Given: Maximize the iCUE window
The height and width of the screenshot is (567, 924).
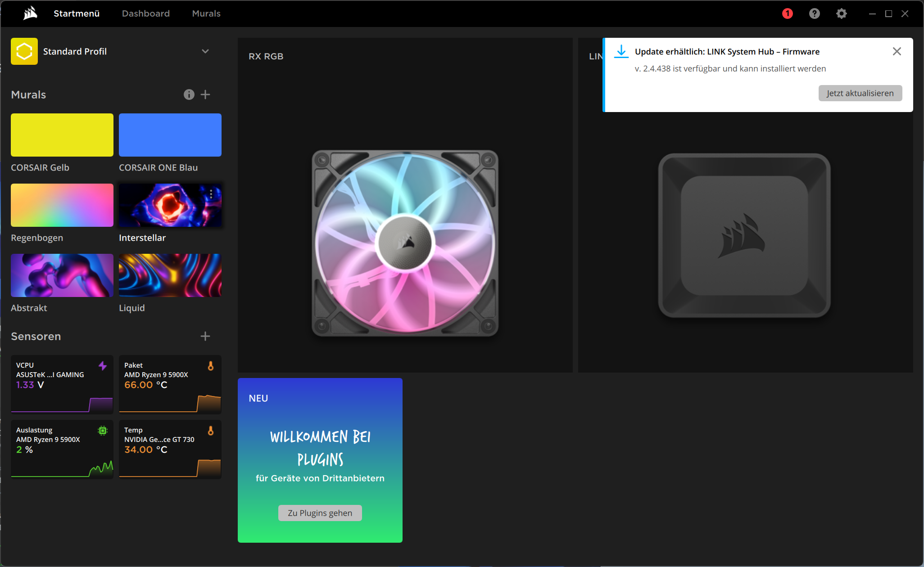Looking at the screenshot, I should click(888, 13).
